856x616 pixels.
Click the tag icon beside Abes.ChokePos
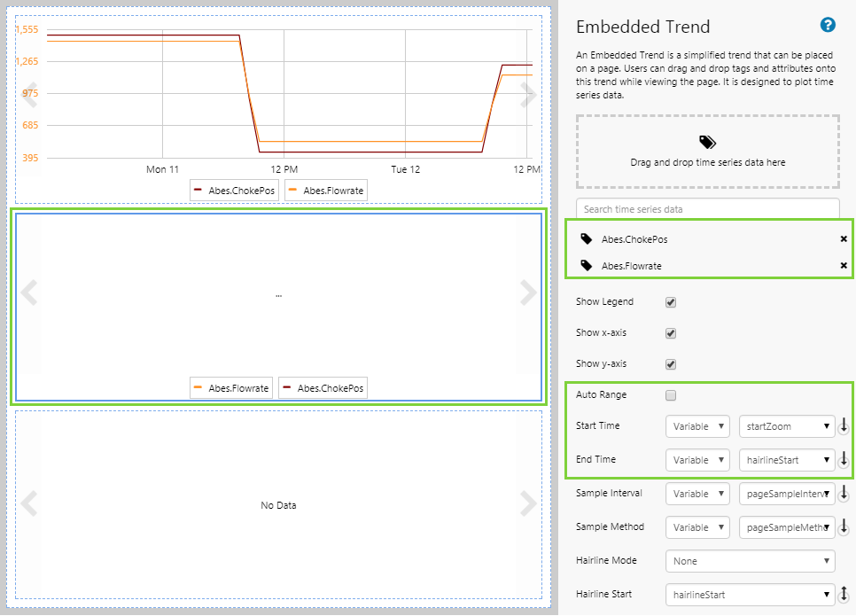coord(587,239)
